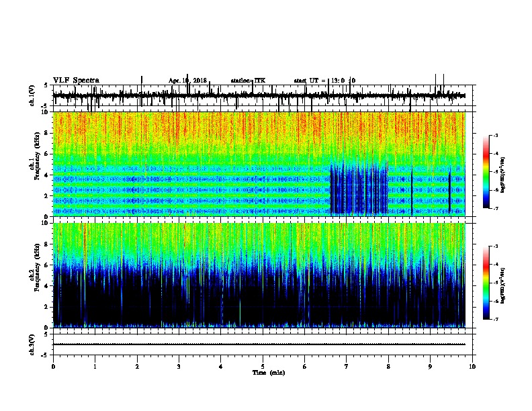532x411 pixels.
Task: Click time axis tick label "6"
Action: pyautogui.click(x=305, y=367)
